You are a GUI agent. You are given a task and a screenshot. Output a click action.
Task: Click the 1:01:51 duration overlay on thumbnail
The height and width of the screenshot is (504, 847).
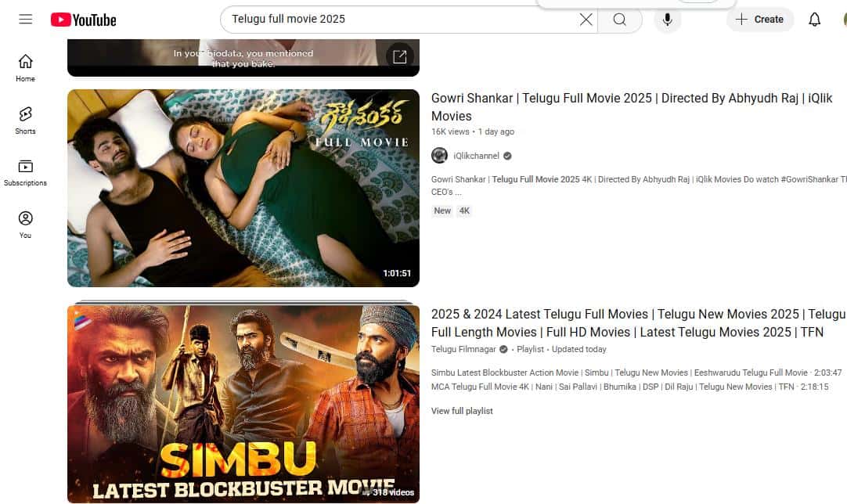click(398, 275)
